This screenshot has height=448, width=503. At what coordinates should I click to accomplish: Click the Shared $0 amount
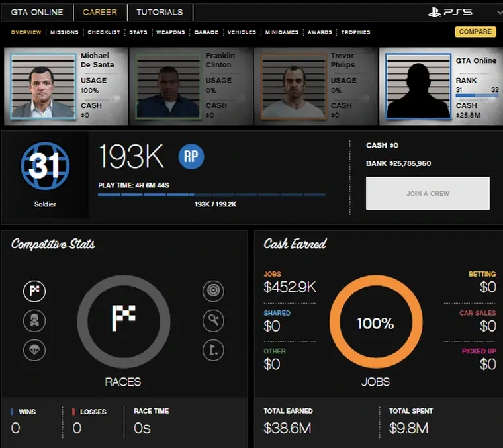[x=272, y=326]
